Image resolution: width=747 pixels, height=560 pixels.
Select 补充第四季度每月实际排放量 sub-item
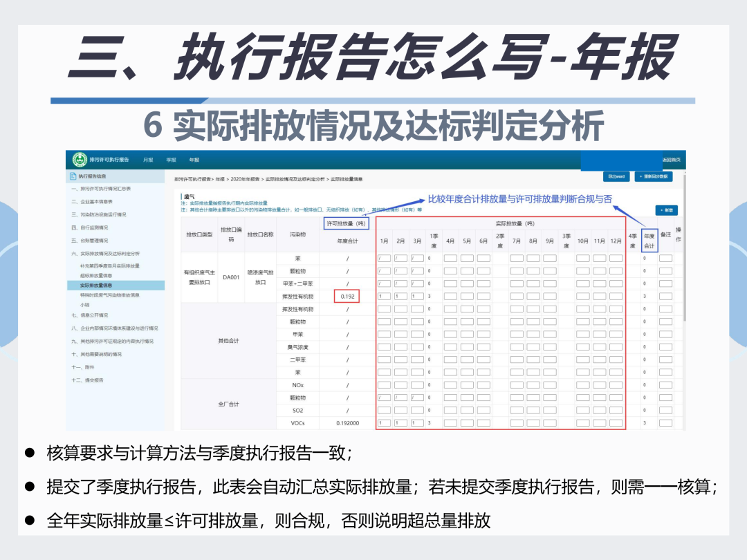109,265
